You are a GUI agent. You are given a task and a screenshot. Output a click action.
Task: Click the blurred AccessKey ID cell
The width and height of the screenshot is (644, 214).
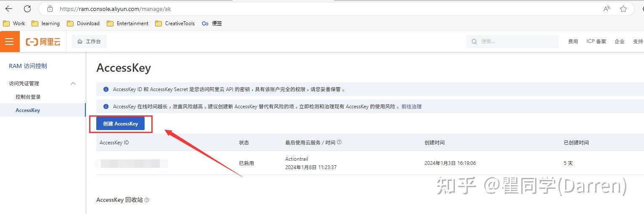click(132, 164)
